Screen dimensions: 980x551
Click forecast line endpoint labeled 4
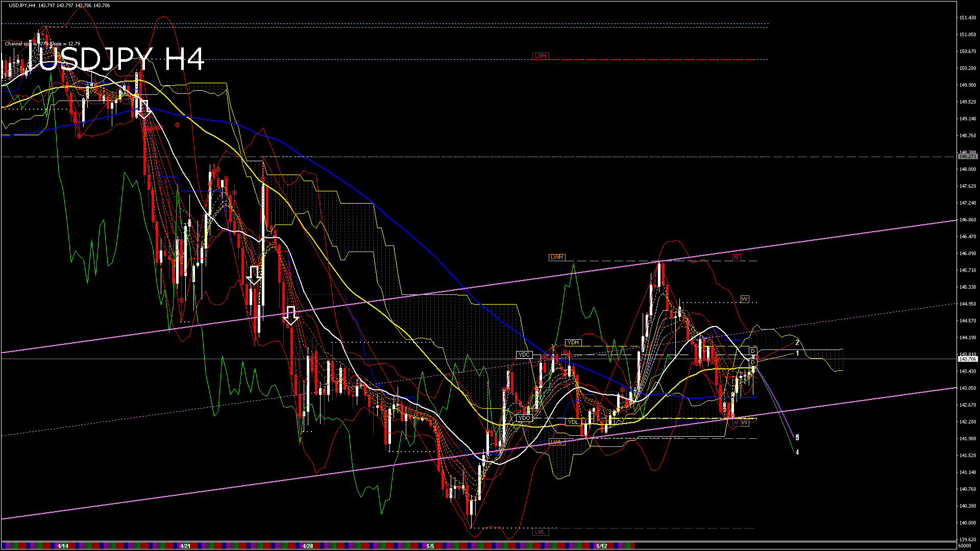pos(797,453)
